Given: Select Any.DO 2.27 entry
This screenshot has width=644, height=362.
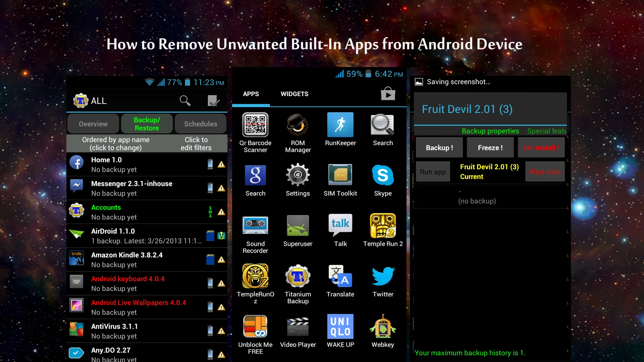Looking at the screenshot, I should [x=147, y=353].
